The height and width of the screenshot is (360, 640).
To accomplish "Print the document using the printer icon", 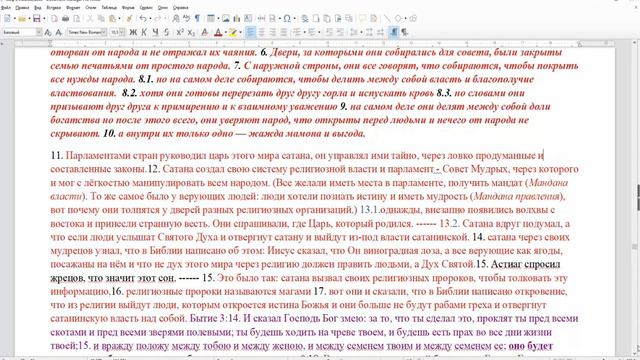I will pos(65,18).
